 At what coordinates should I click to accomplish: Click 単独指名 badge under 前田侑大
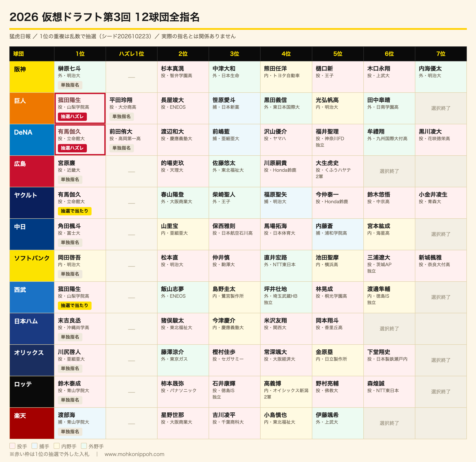[121, 148]
